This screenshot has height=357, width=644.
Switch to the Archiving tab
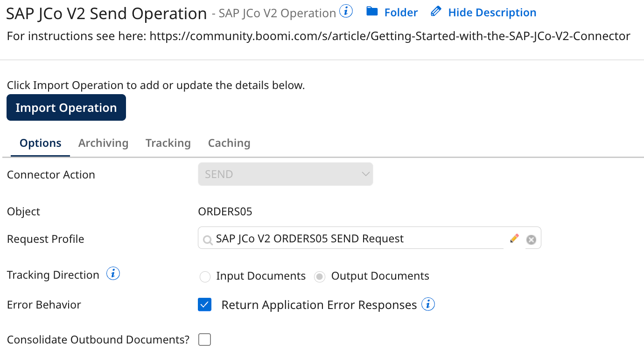coord(103,143)
